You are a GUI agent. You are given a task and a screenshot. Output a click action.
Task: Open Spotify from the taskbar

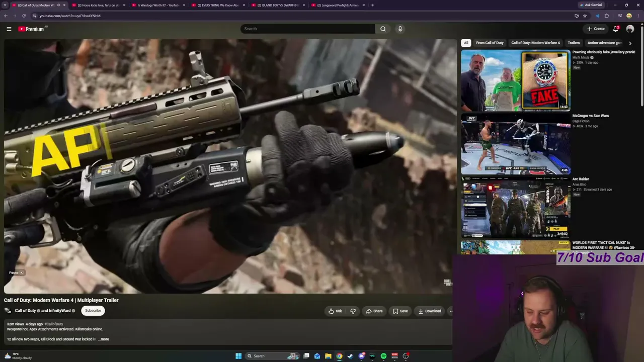coord(383,356)
